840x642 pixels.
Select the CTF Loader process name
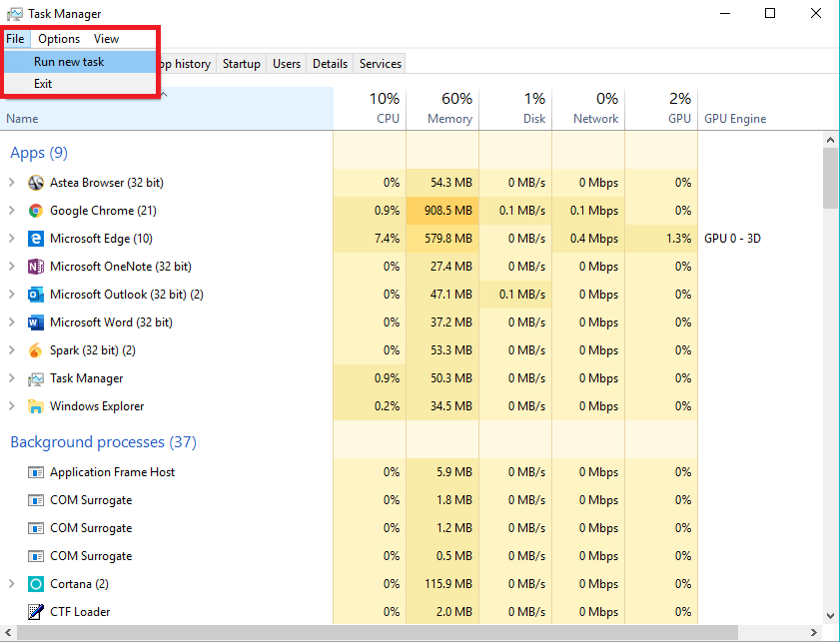point(80,611)
